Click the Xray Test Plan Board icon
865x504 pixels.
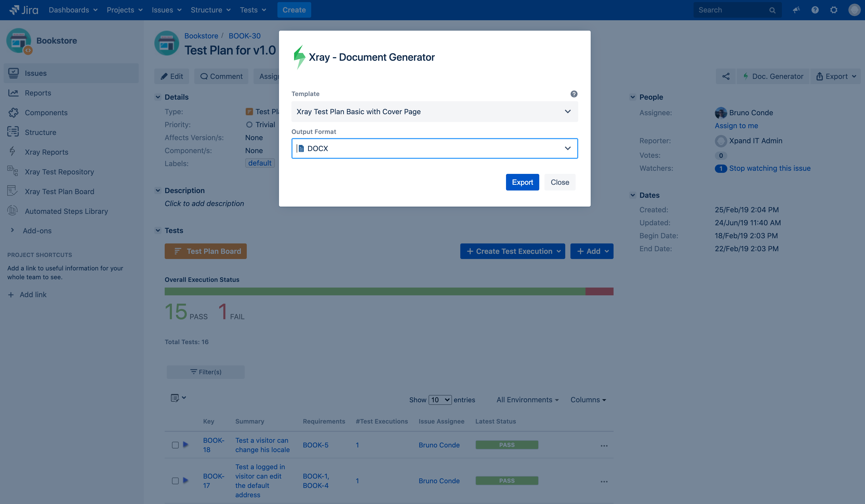pyautogui.click(x=13, y=191)
